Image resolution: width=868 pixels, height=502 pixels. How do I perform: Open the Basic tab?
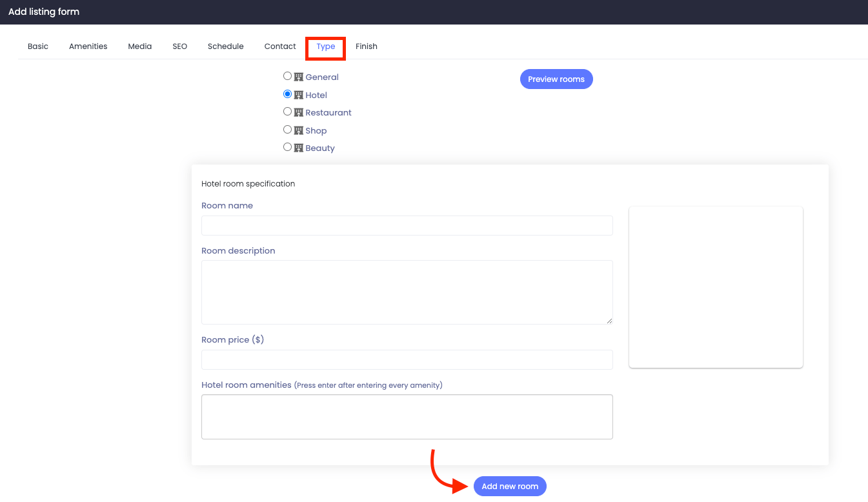[x=38, y=46]
